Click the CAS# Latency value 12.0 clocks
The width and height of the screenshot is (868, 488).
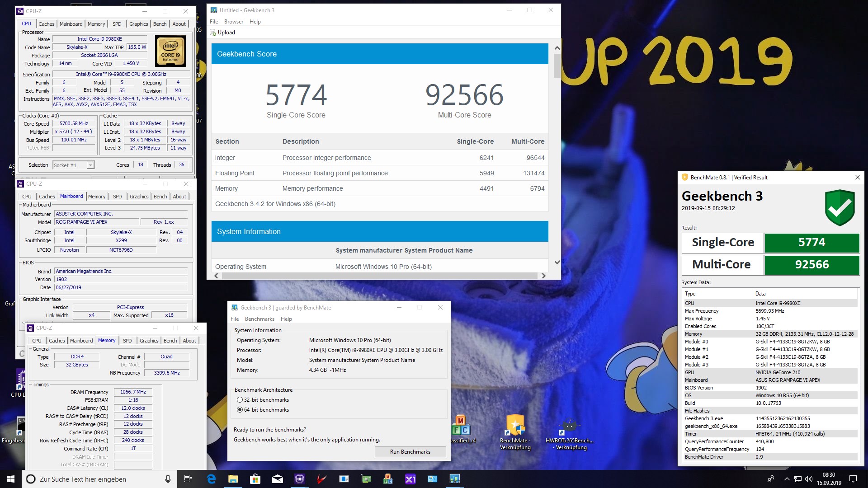coord(133,408)
